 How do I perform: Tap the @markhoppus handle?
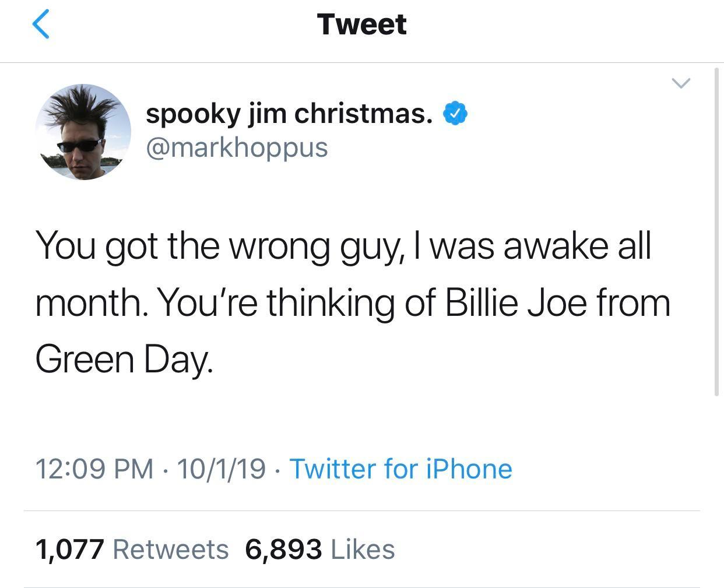[237, 147]
